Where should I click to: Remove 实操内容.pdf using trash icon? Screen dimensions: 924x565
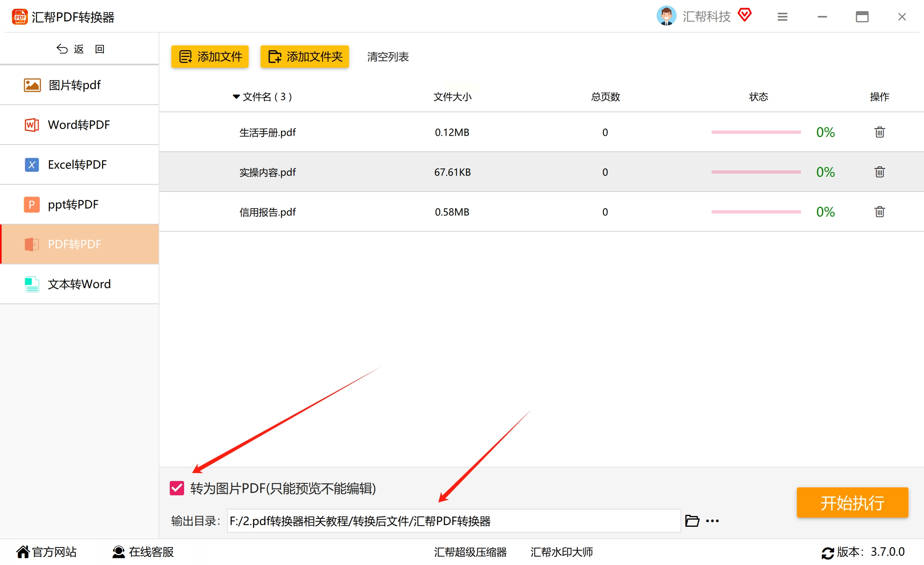point(879,172)
